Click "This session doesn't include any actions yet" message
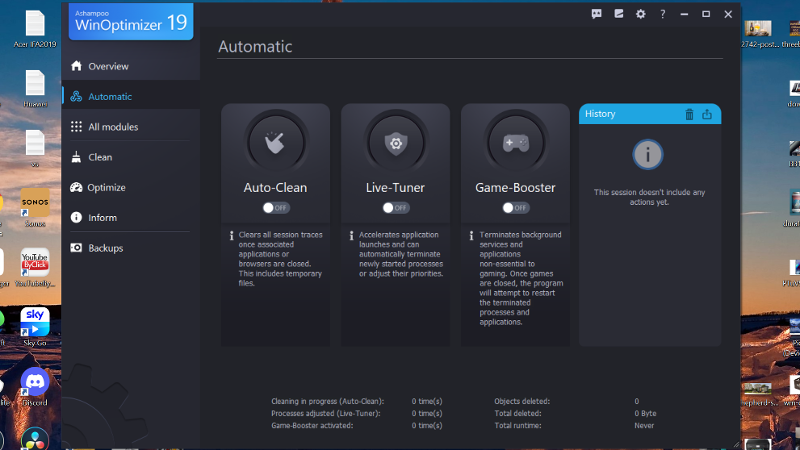This screenshot has height=450, width=800. pos(649,197)
